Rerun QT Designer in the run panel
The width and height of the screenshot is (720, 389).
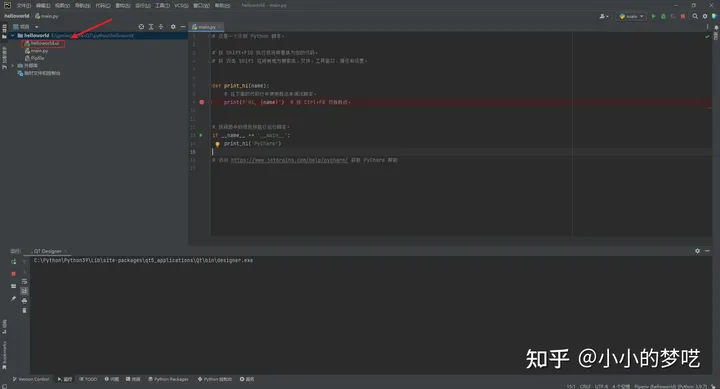[13, 262]
